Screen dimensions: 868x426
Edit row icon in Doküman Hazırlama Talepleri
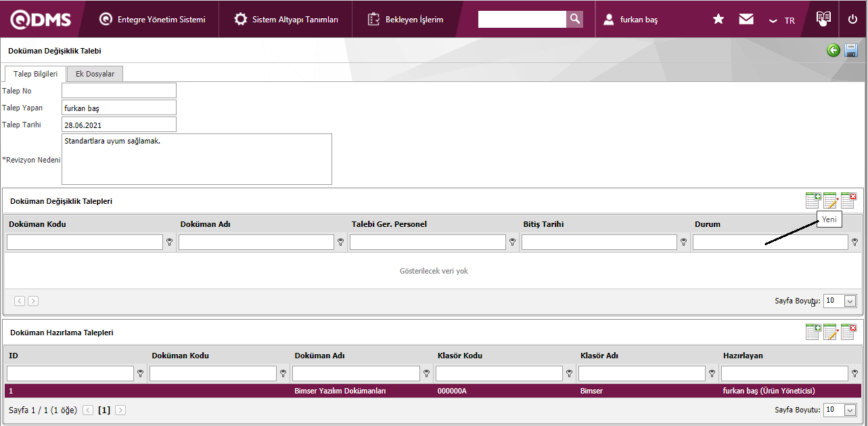(830, 332)
